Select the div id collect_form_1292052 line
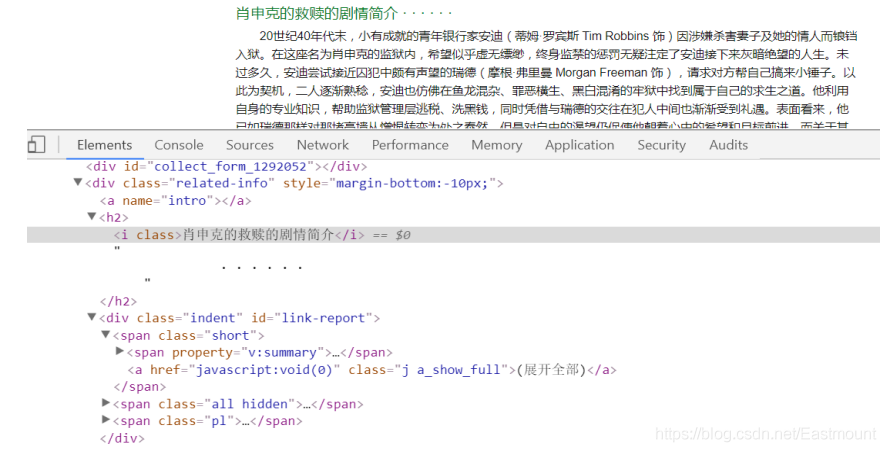 [x=227, y=167]
